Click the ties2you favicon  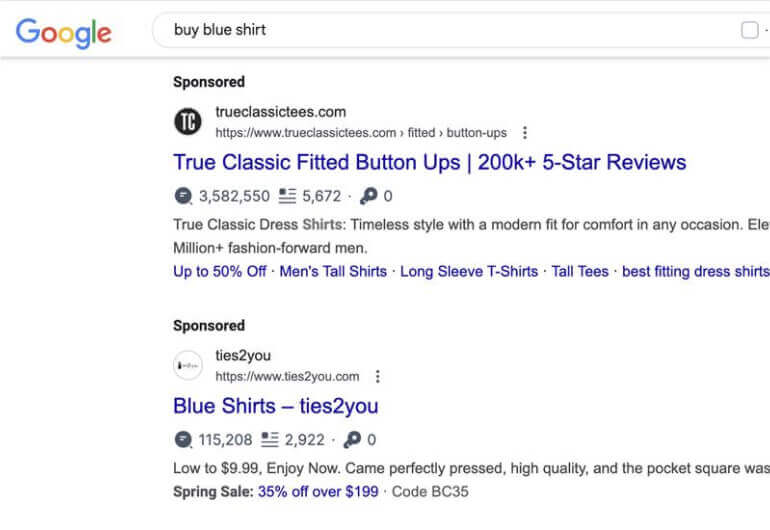[x=188, y=365]
